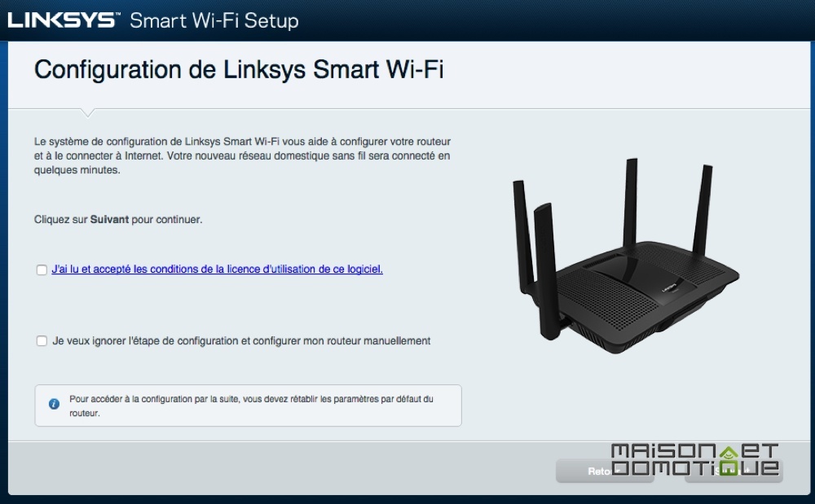Click the 'Cliquez sur Suivant pour continuer' text

[118, 220]
